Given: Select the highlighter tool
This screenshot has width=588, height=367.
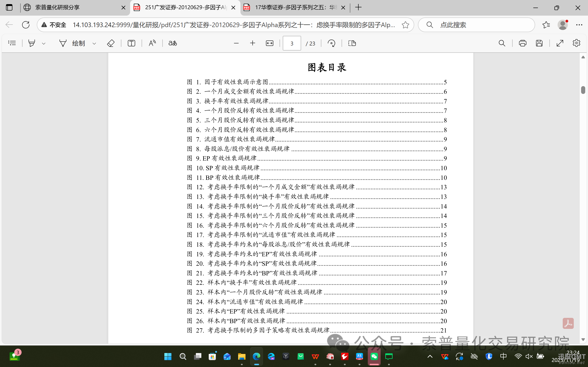Looking at the screenshot, I should pyautogui.click(x=32, y=43).
